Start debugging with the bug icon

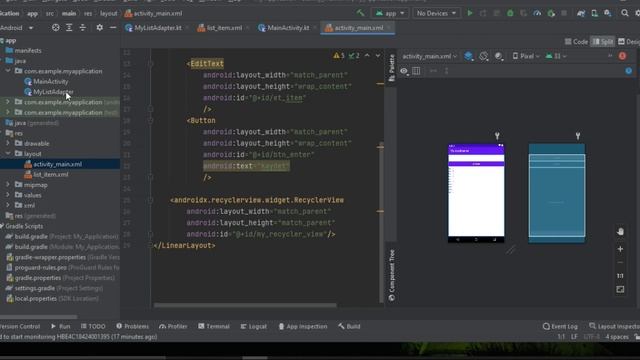coord(510,13)
